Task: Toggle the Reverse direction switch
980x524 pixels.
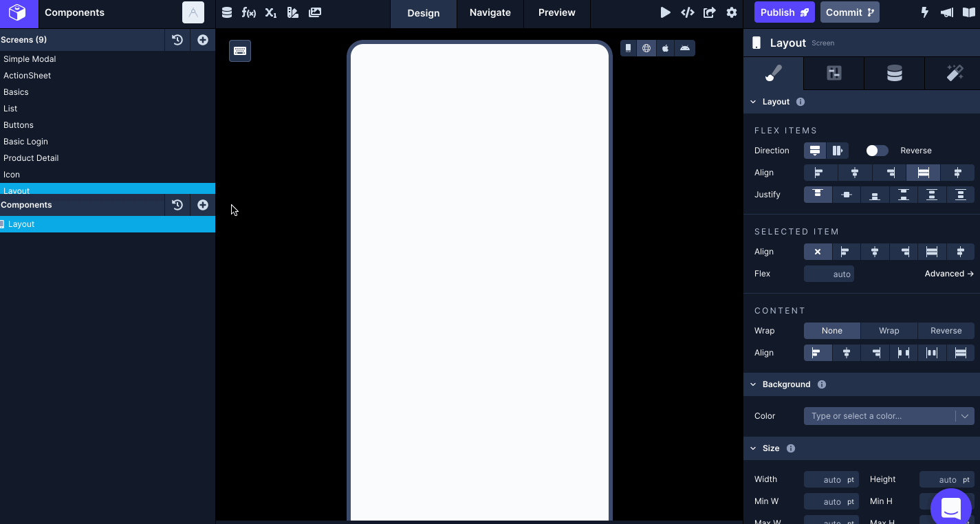Action: pyautogui.click(x=877, y=151)
